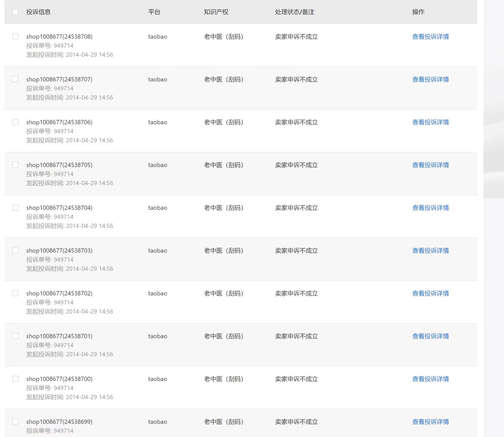Select the checkbox for complaint 24538706
This screenshot has height=437, width=504.
[15, 122]
